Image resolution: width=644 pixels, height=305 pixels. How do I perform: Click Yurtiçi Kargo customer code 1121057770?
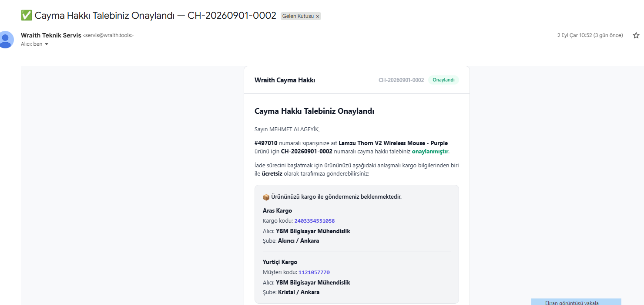click(314, 272)
